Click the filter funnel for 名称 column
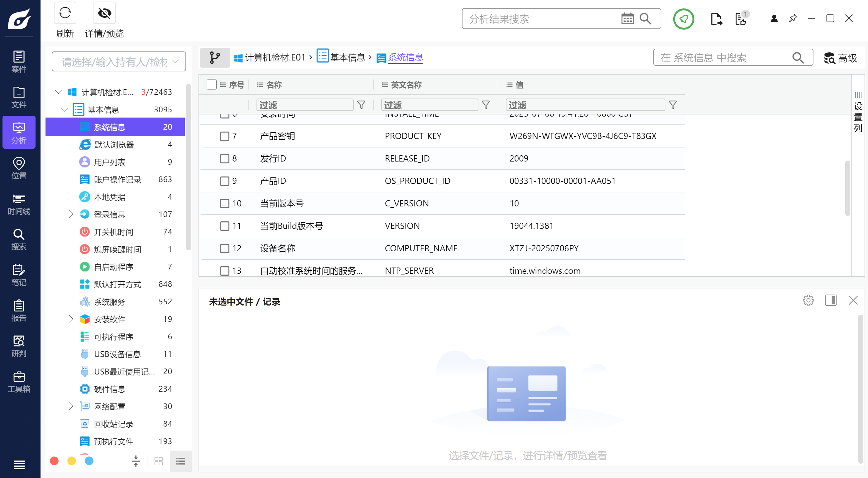The width and height of the screenshot is (868, 478). 361,105
